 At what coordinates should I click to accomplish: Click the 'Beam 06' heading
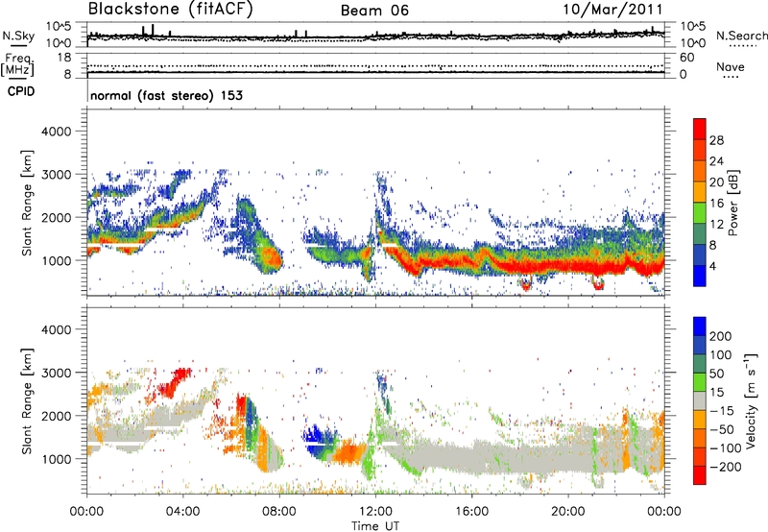pos(374,11)
